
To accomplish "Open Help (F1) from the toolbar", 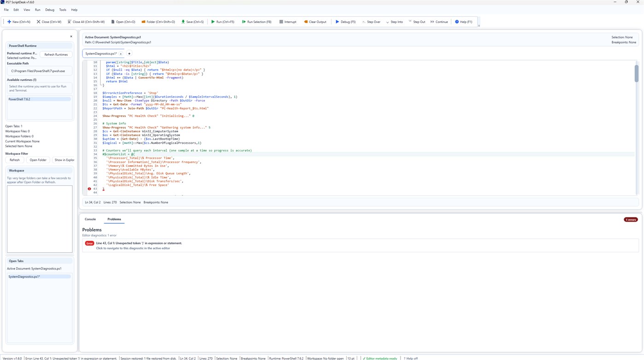I will click(x=464, y=22).
